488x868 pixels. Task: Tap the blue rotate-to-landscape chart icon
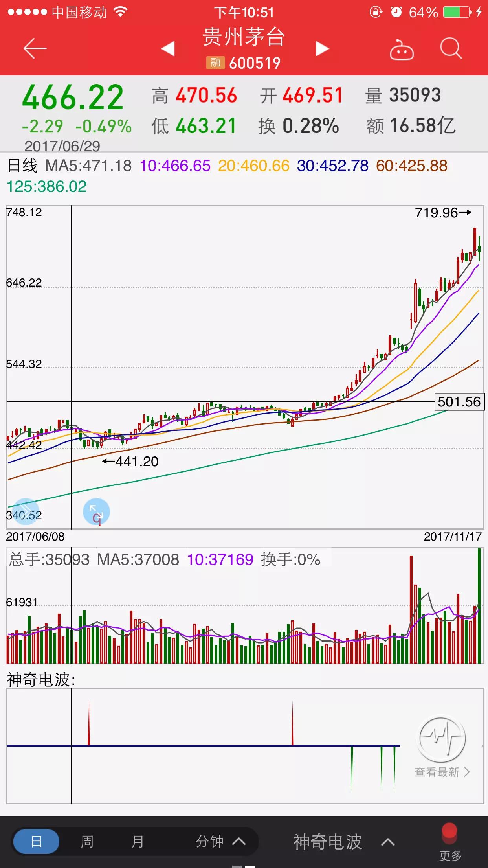[96, 512]
